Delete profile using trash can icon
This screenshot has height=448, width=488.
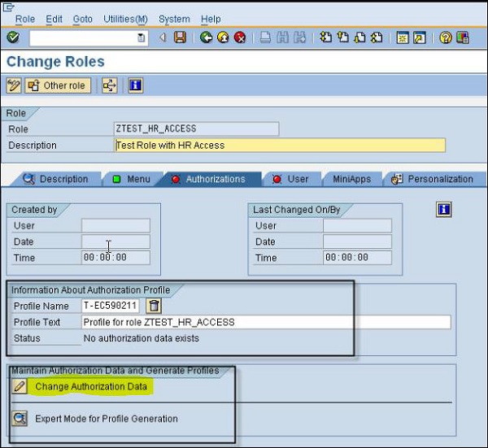155,306
